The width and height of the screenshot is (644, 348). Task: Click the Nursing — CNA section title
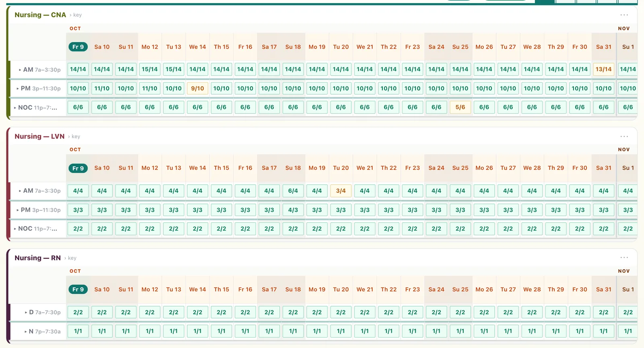40,15
